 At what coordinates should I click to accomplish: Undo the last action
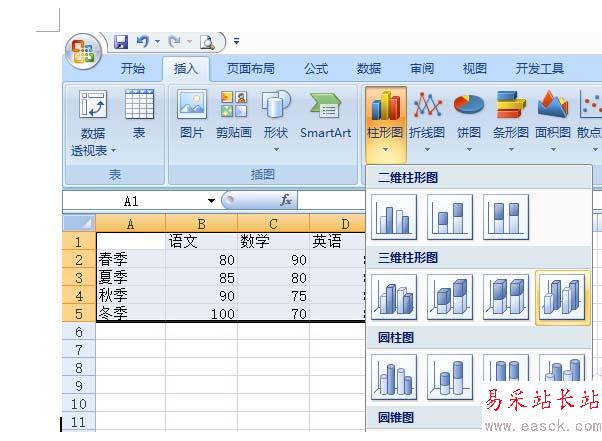(143, 41)
